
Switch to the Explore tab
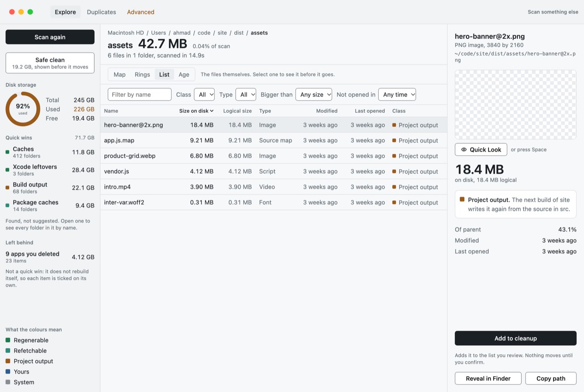point(65,12)
